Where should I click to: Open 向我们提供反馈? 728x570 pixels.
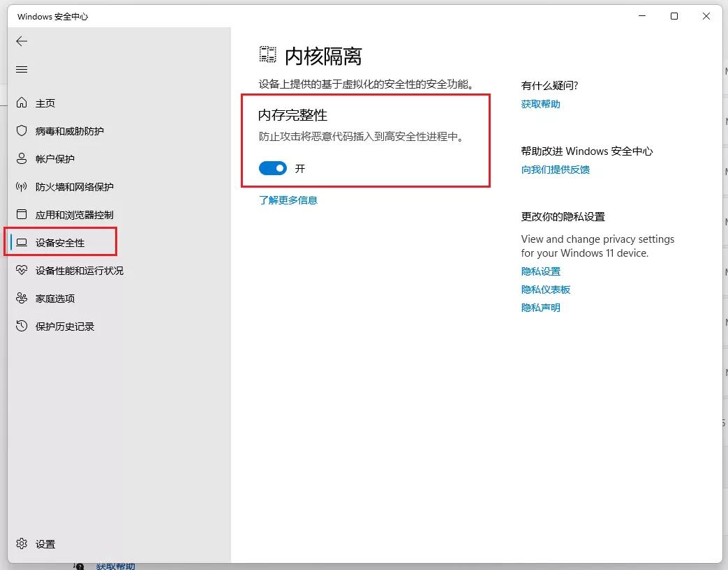click(556, 169)
